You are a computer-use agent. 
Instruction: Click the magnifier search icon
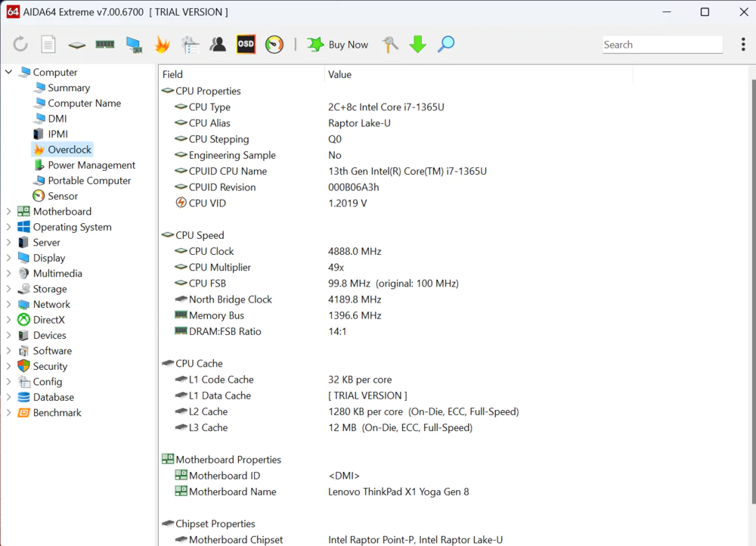[446, 45]
